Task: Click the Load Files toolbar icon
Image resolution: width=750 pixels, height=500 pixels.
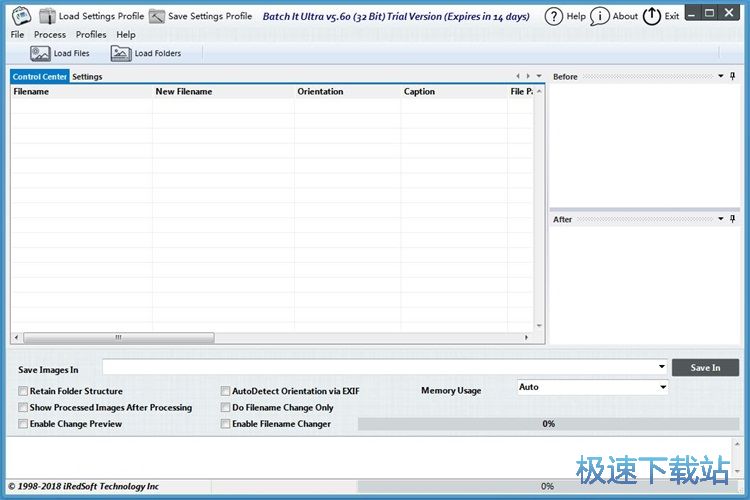Action: [x=40, y=53]
